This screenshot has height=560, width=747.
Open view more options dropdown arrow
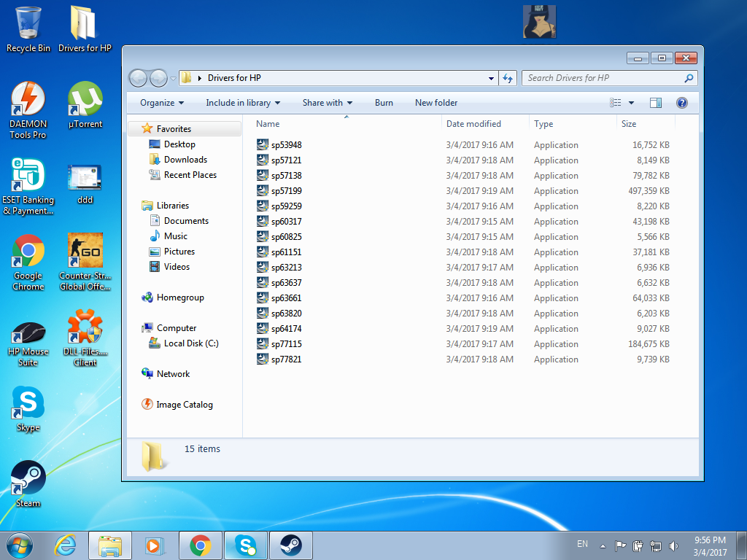(631, 103)
